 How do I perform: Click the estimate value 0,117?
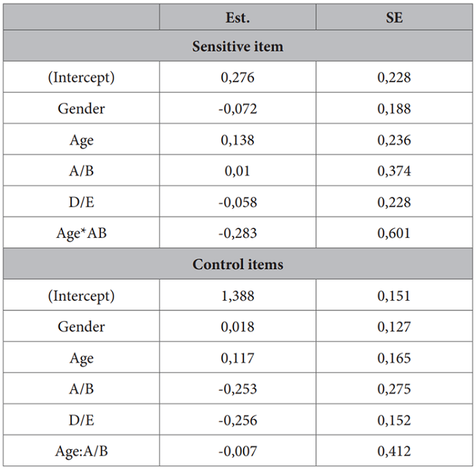click(237, 358)
